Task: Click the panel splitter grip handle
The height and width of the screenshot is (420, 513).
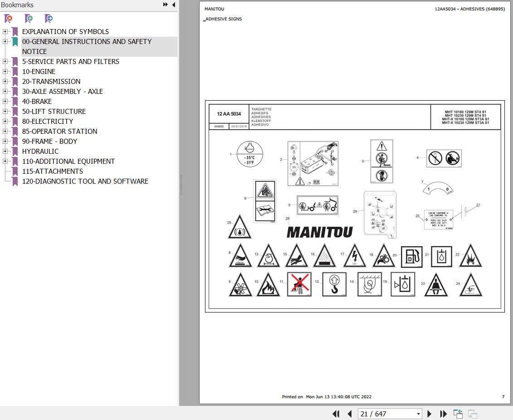Action: coord(181,185)
